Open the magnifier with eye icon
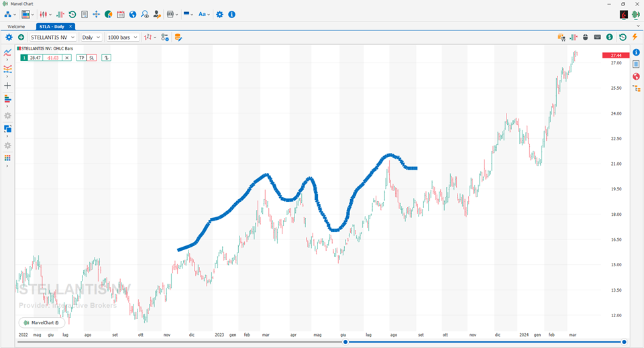 click(x=145, y=14)
